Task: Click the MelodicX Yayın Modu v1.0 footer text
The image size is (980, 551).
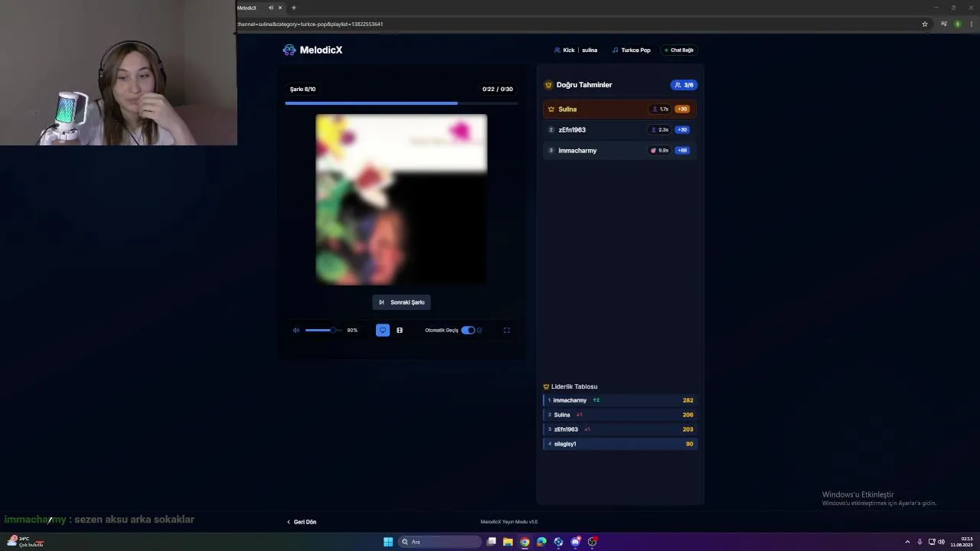Action: click(509, 522)
